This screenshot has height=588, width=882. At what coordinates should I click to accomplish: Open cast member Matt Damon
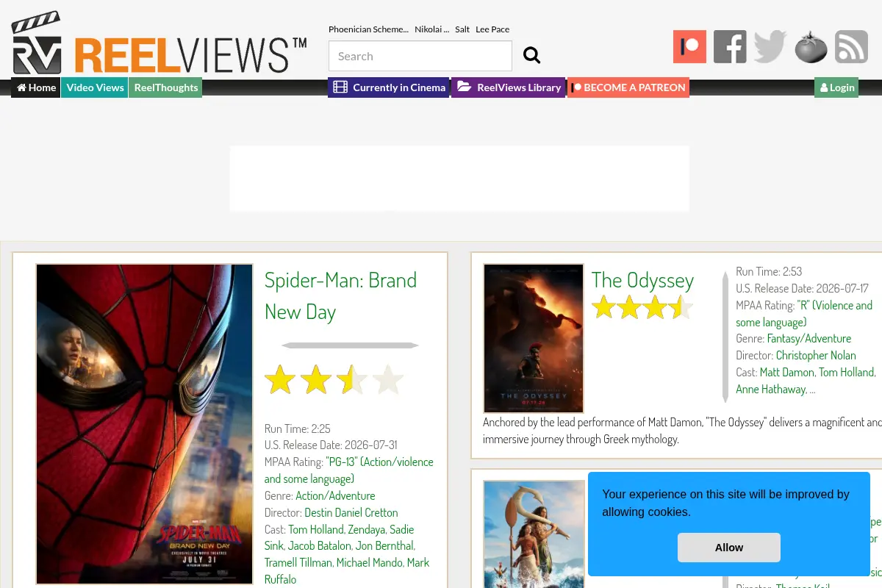click(787, 372)
